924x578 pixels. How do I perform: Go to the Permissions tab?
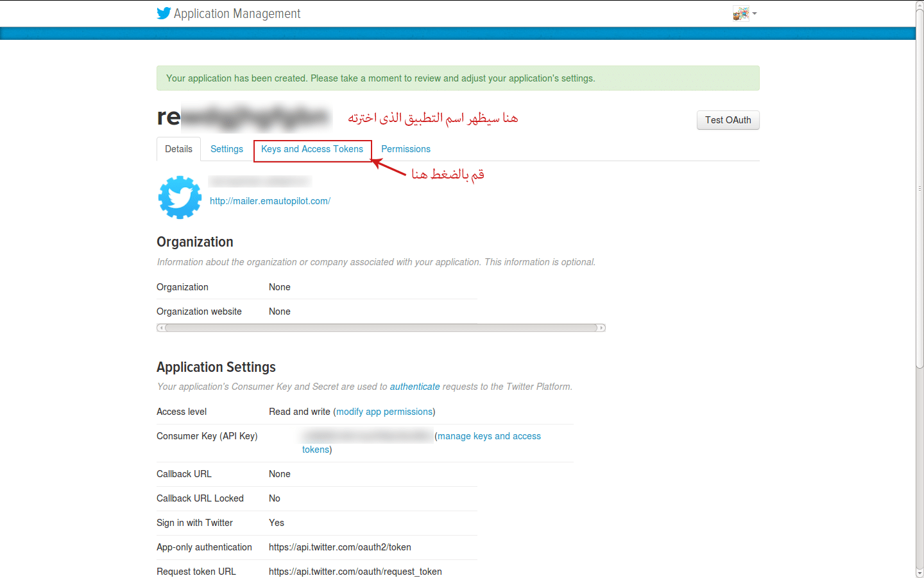click(x=406, y=149)
